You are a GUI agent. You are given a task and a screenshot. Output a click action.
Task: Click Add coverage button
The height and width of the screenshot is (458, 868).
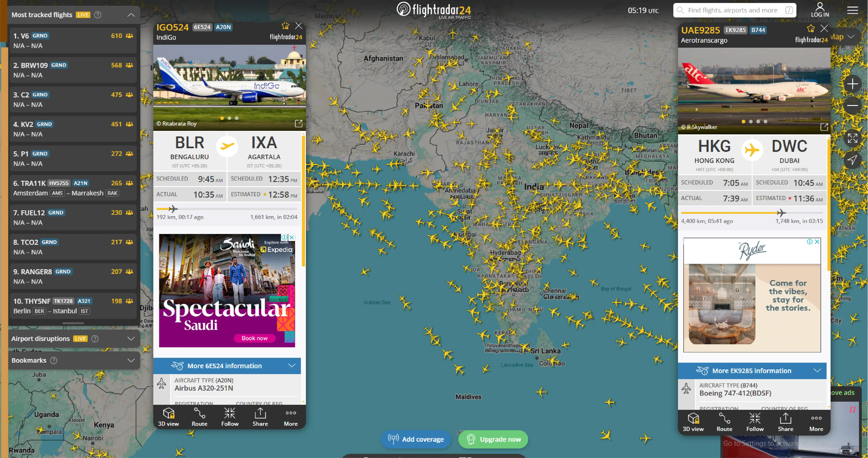point(416,439)
